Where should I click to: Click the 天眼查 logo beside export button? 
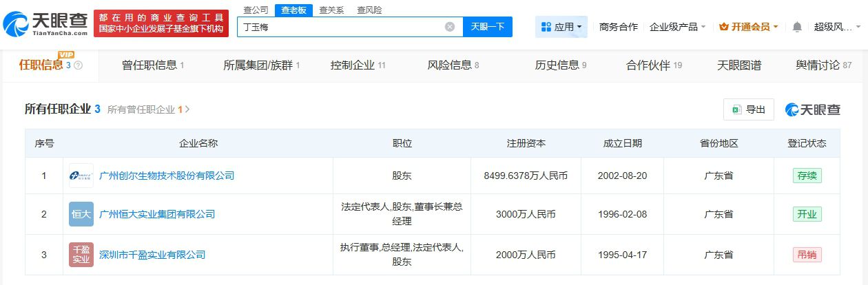point(812,109)
